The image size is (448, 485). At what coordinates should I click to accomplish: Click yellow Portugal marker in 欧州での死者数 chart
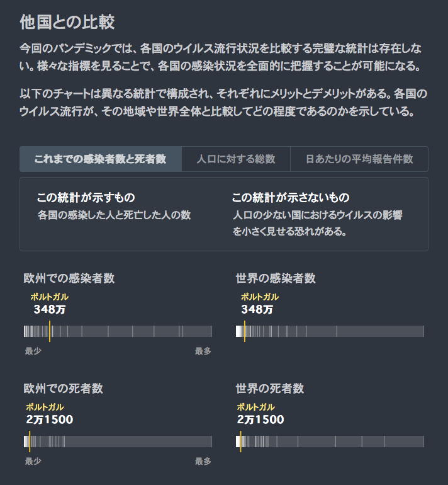click(x=30, y=442)
